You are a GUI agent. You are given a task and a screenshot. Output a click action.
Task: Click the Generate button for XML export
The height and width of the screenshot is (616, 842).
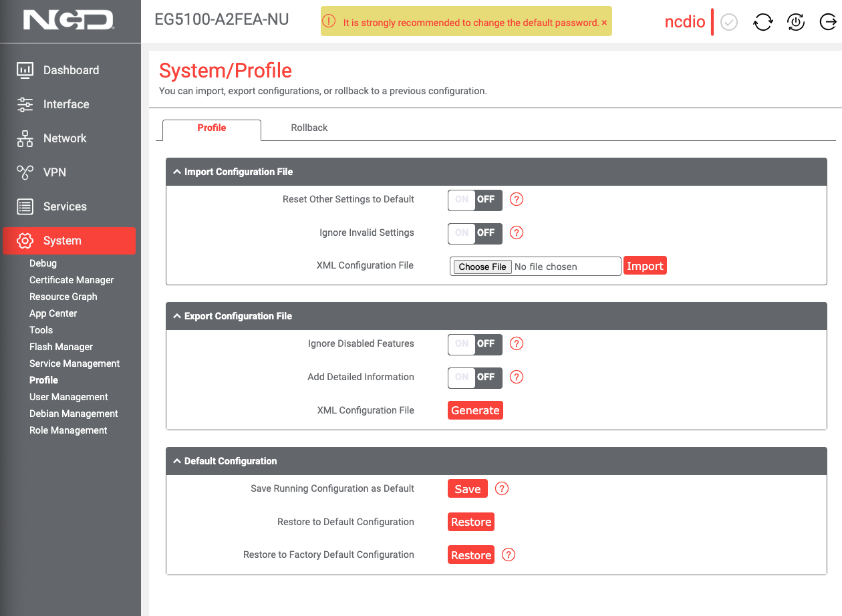click(475, 410)
